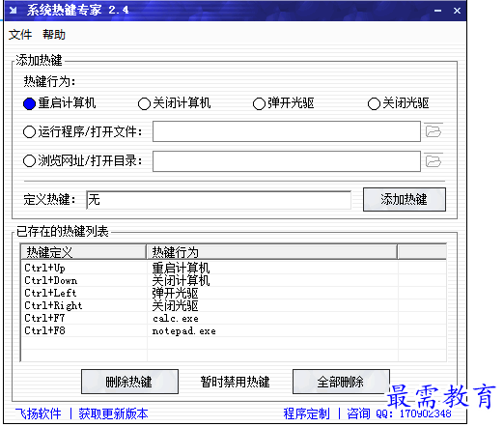The height and width of the screenshot is (427, 504).
Task: Select the 弹开光驱 radio option
Action: coord(283,103)
